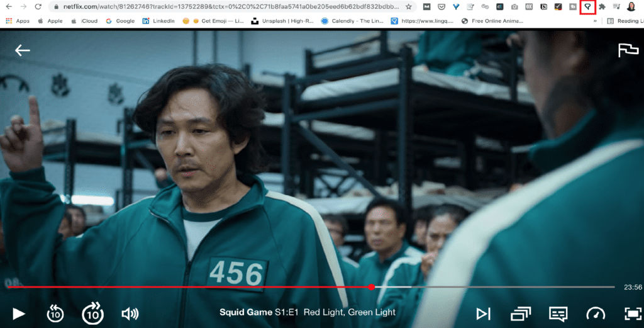The width and height of the screenshot is (644, 328).
Task: Open audio and subtitles options
Action: [558, 314]
